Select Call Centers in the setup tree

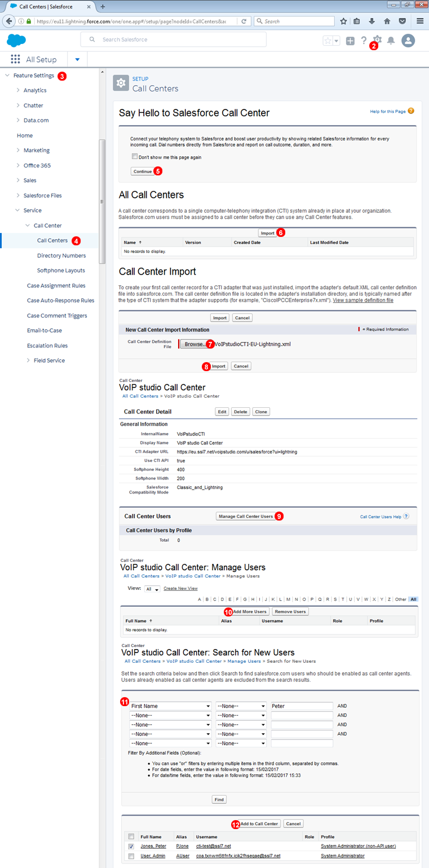pos(52,240)
